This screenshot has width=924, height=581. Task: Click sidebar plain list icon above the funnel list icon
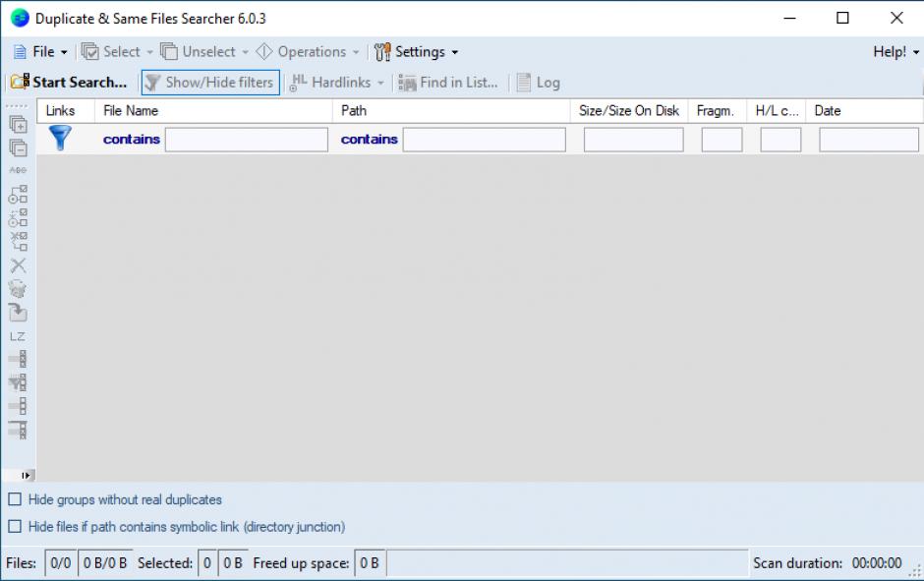(x=19, y=359)
